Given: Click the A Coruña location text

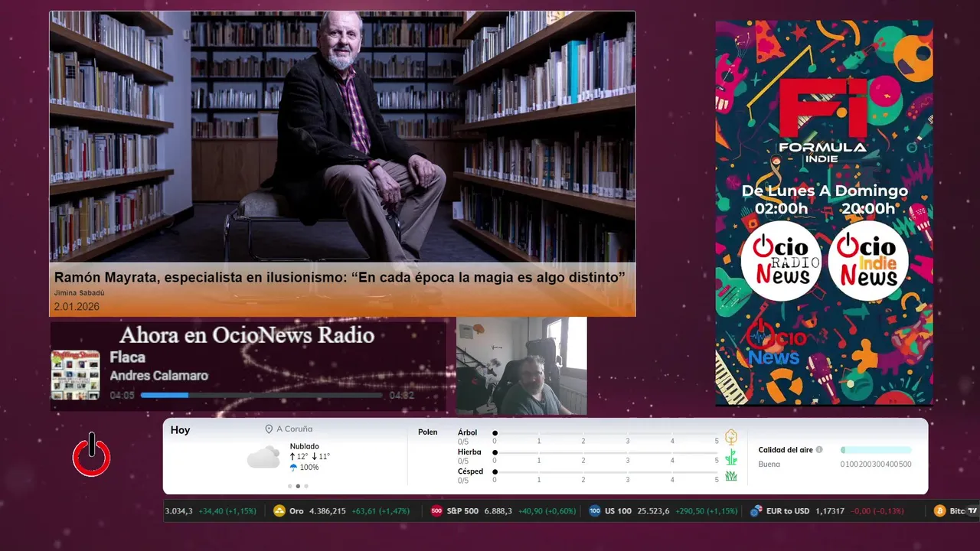Looking at the screenshot, I should coord(295,429).
